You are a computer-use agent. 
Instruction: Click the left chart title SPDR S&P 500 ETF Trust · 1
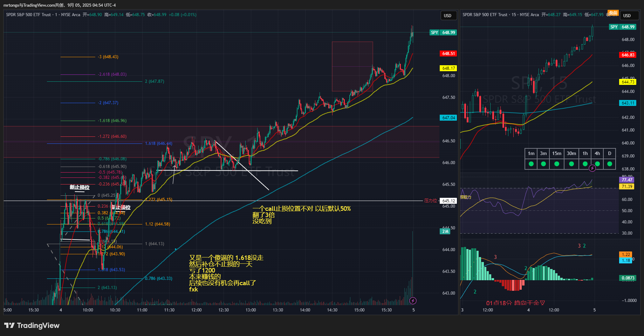pyautogui.click(x=32, y=15)
